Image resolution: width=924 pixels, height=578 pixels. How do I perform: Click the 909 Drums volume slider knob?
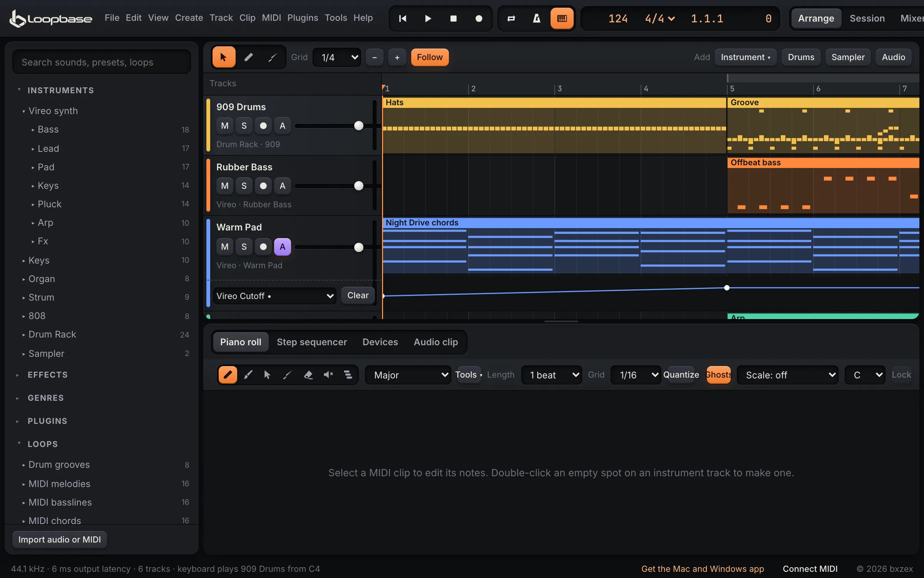coord(359,126)
